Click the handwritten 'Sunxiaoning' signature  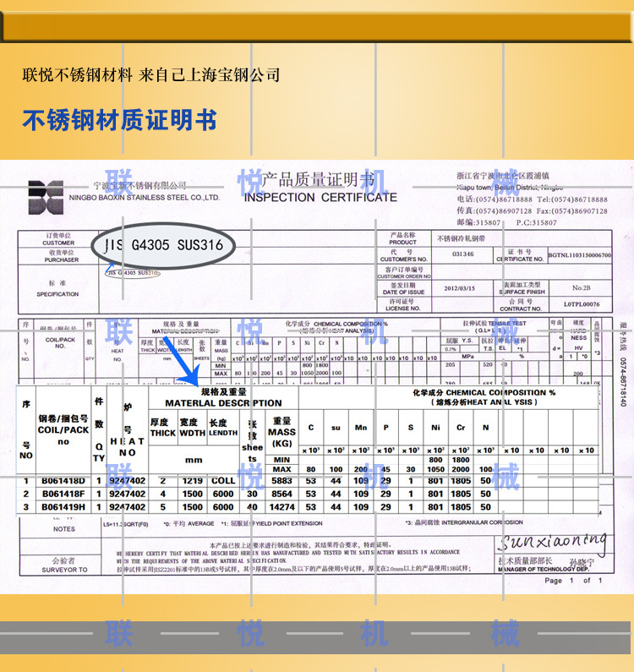pyautogui.click(x=553, y=543)
